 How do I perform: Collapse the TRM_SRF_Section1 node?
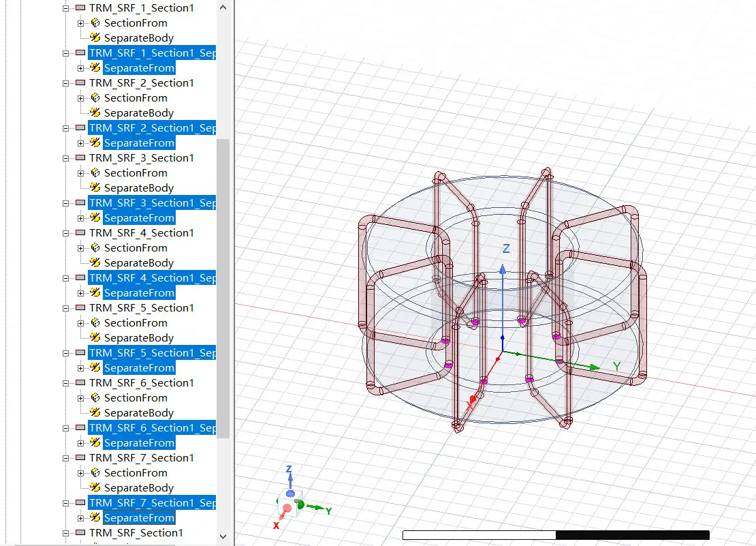pyautogui.click(x=65, y=533)
